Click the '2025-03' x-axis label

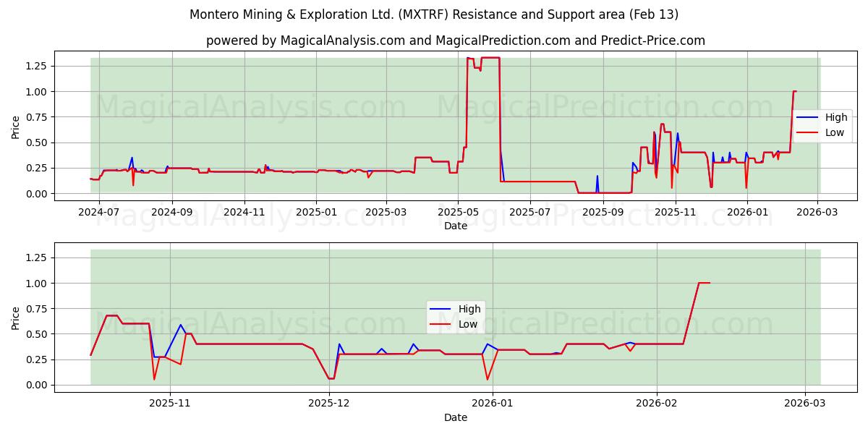click(x=386, y=212)
